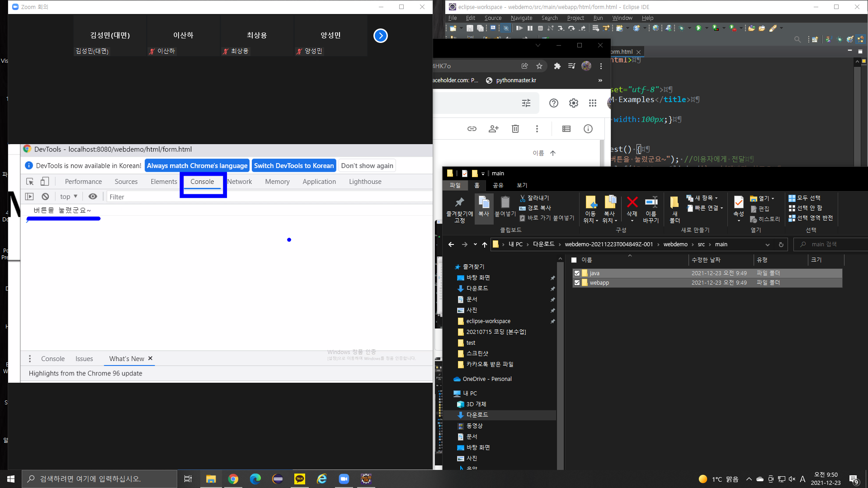The height and width of the screenshot is (488, 868).
Task: Toggle the select-all checkbox in file list header
Action: 574,260
